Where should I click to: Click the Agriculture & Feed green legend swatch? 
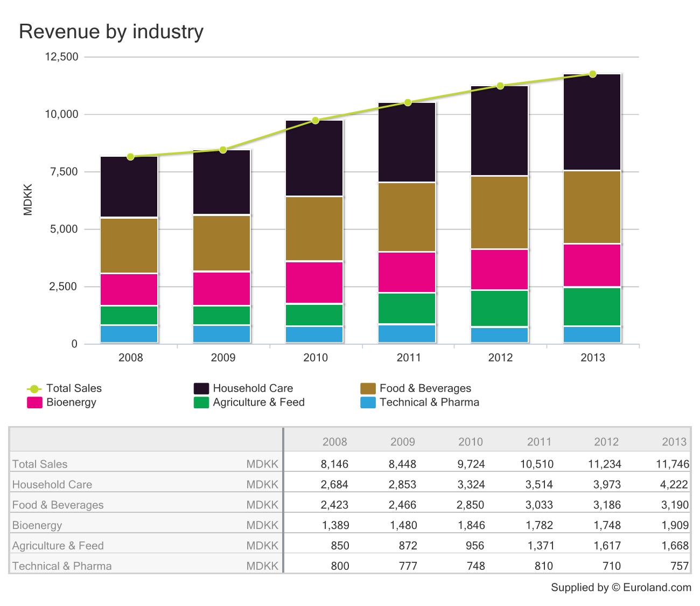(x=201, y=402)
